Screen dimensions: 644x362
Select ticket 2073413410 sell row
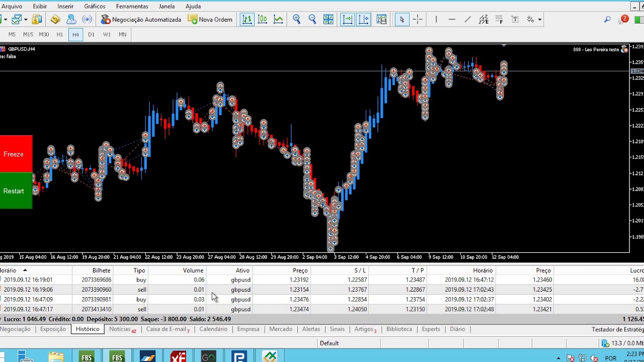(x=322, y=309)
